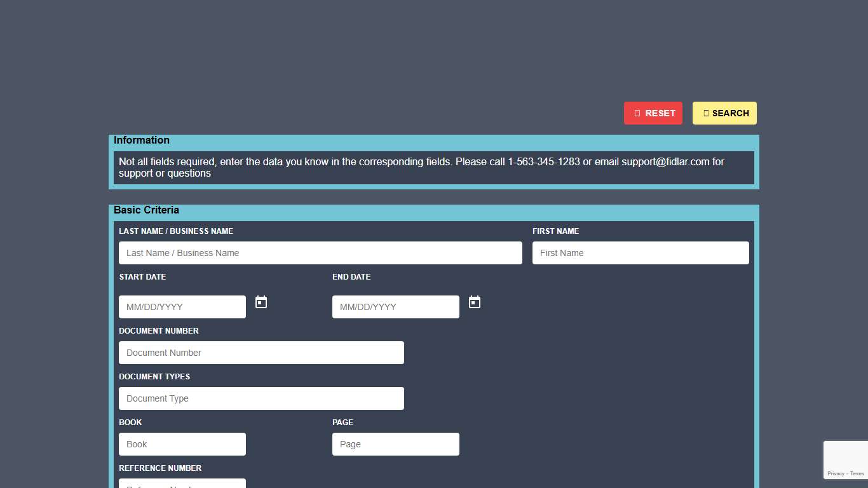Open the Start Date calendar picker
The height and width of the screenshot is (488, 868).
click(261, 302)
